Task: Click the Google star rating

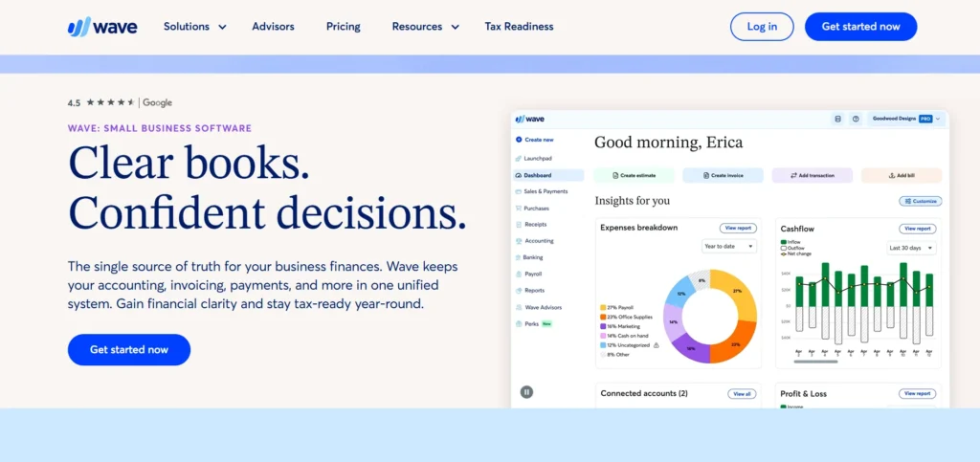Action: [x=110, y=102]
